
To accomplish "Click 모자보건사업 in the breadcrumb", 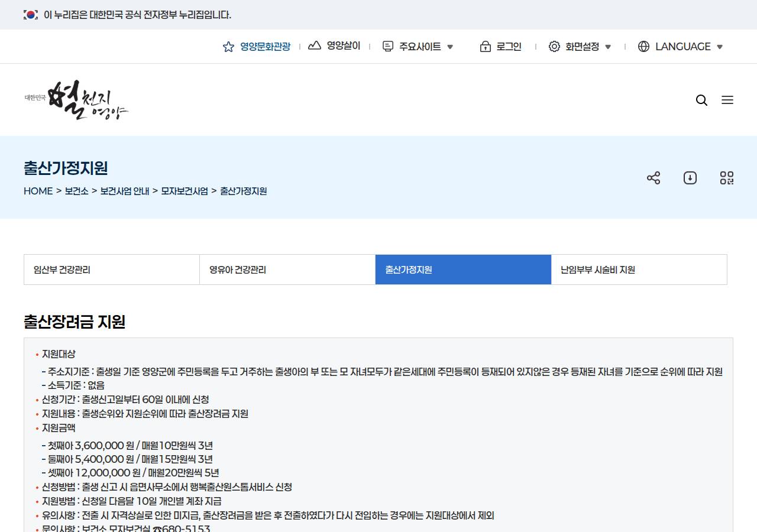I will click(x=185, y=191).
